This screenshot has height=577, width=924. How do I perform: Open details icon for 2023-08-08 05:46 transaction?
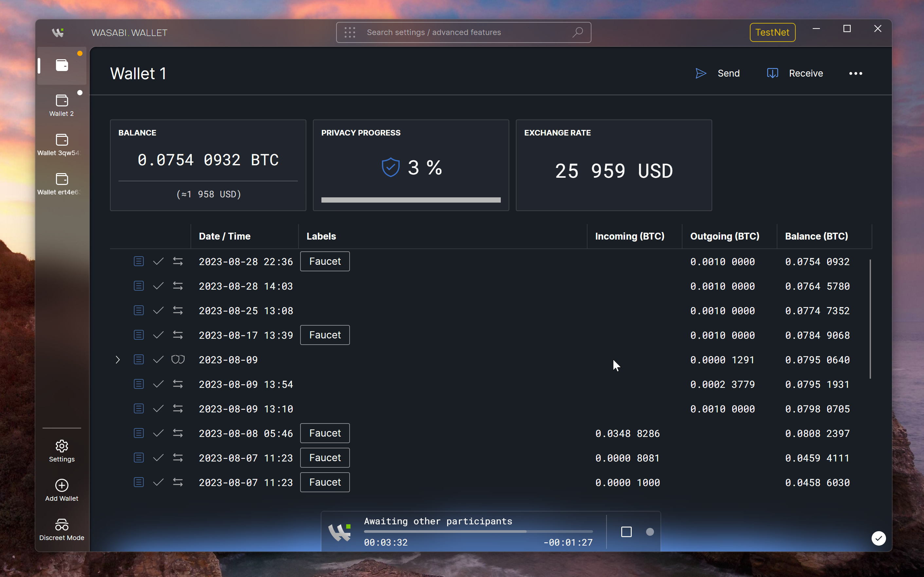coord(138,433)
